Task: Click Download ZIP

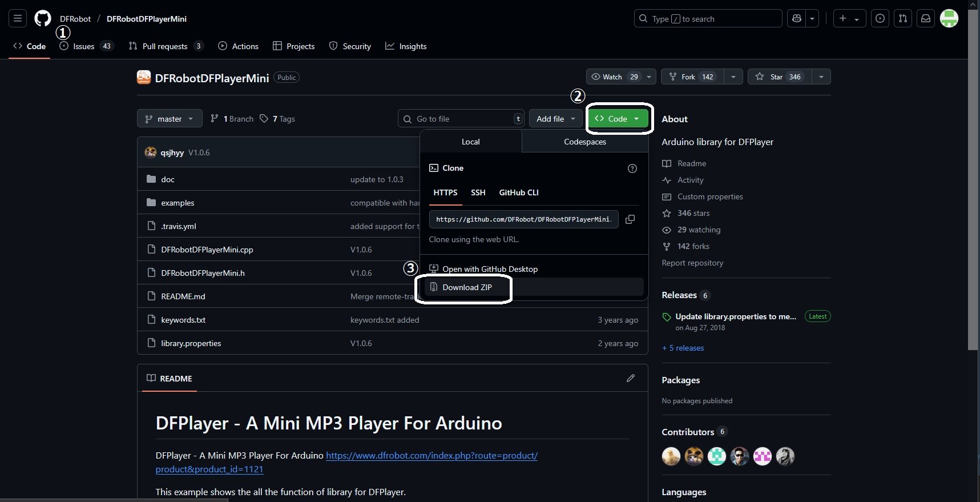Action: 467,287
